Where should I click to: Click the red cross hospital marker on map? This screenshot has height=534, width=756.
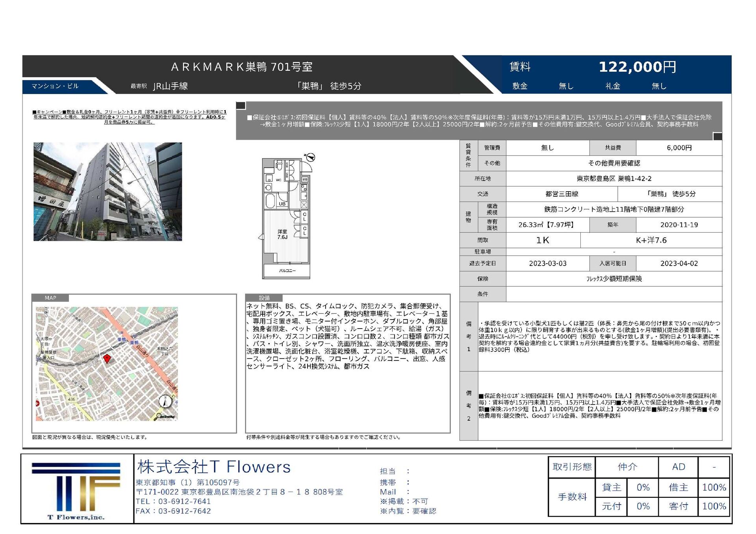point(38,403)
